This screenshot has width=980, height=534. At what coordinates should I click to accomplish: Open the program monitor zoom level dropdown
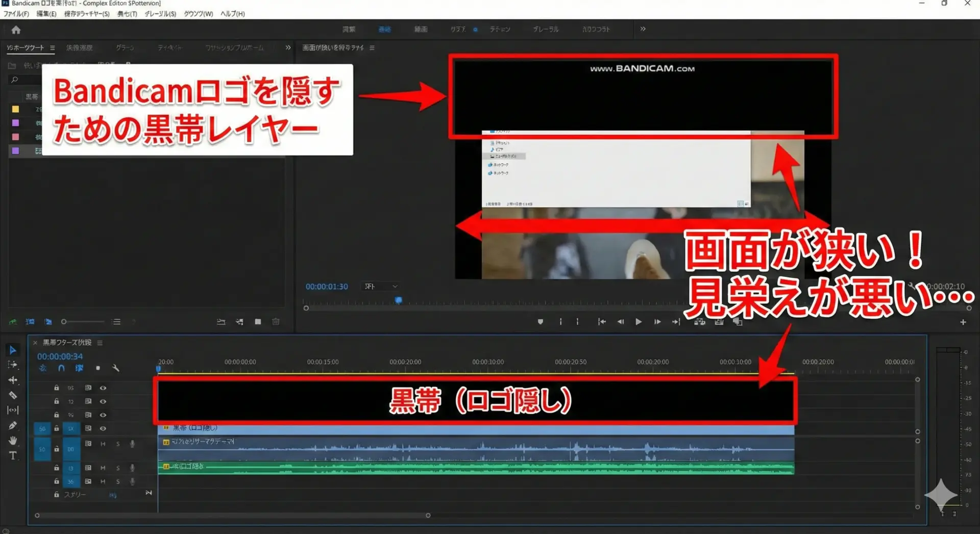tap(381, 287)
